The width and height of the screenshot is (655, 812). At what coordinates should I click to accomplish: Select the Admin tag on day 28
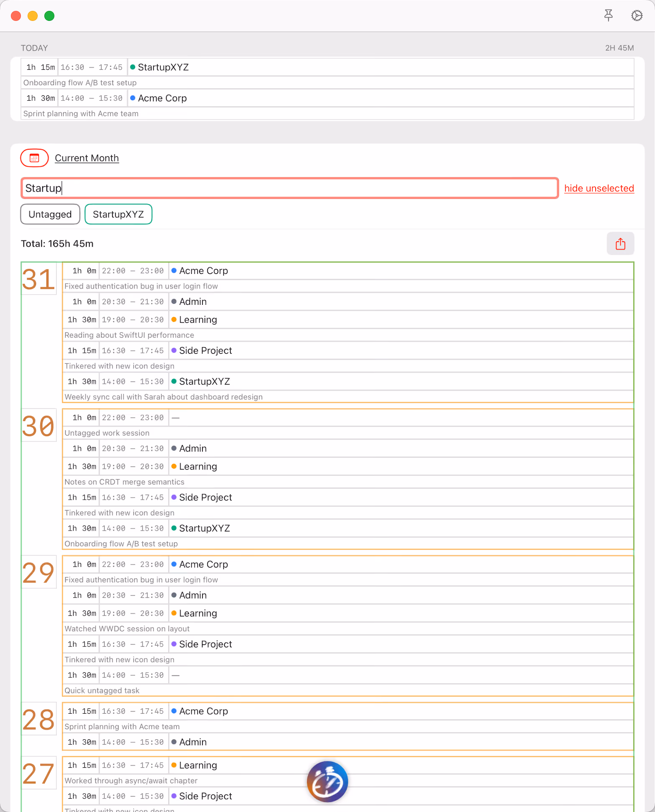click(x=193, y=742)
